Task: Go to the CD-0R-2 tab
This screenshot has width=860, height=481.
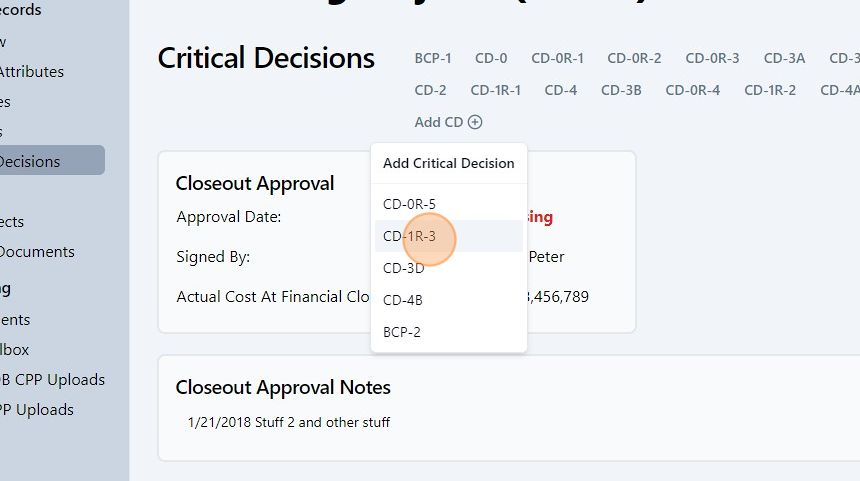Action: [634, 58]
